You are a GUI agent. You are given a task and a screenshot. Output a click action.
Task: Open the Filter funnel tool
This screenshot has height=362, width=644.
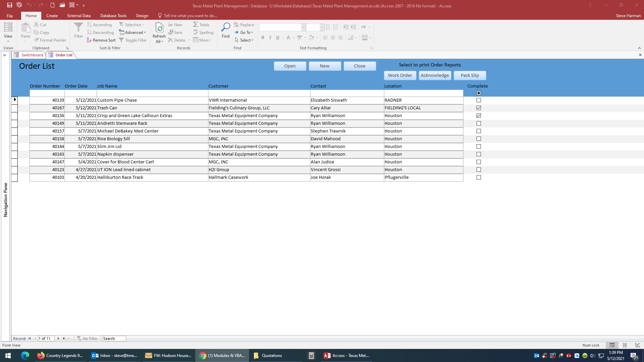pos(78,30)
